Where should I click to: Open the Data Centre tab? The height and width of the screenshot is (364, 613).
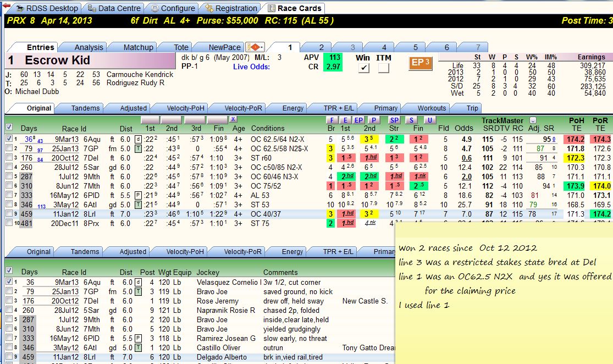pyautogui.click(x=114, y=8)
